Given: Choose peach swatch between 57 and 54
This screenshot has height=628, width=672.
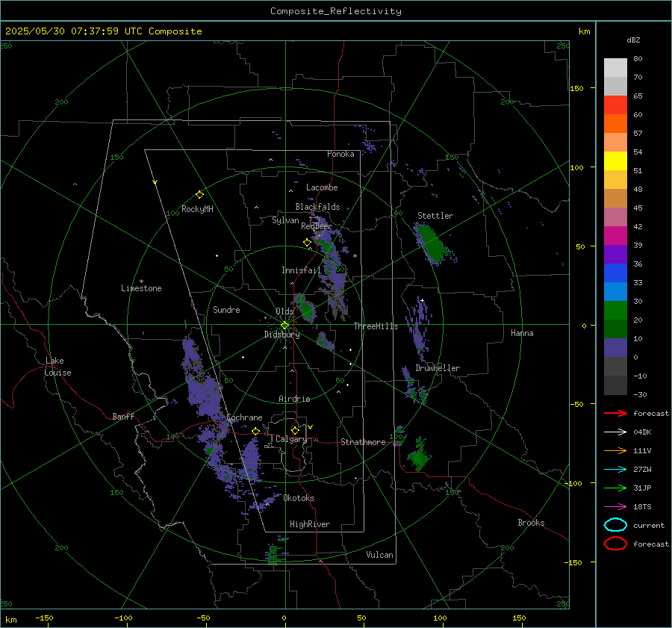Looking at the screenshot, I should coord(615,143).
